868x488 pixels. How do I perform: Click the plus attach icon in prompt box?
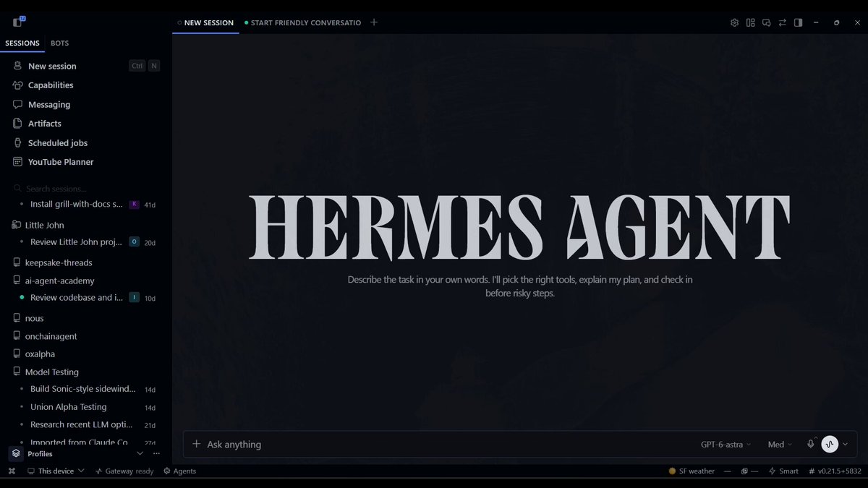point(196,444)
